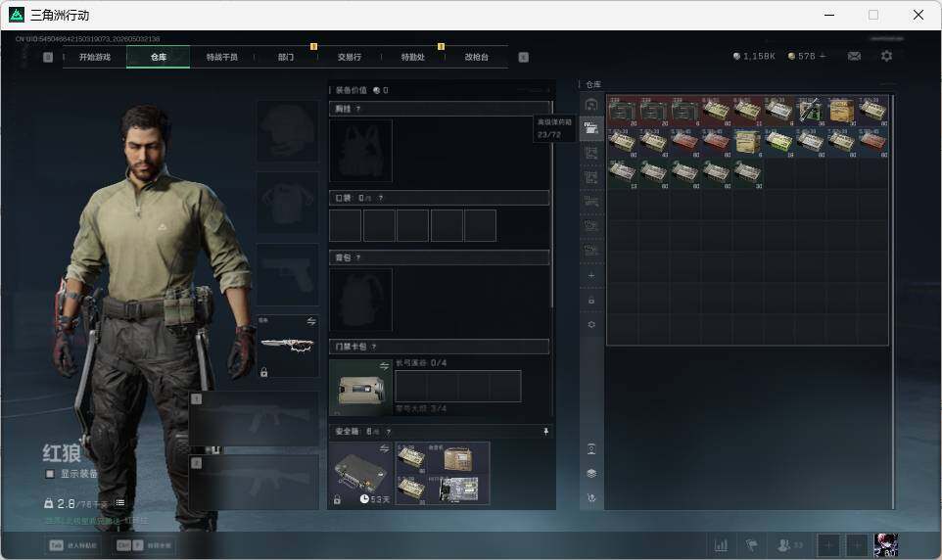The image size is (942, 560).
Task: Click the player avatar in bottom right
Action: (x=885, y=545)
